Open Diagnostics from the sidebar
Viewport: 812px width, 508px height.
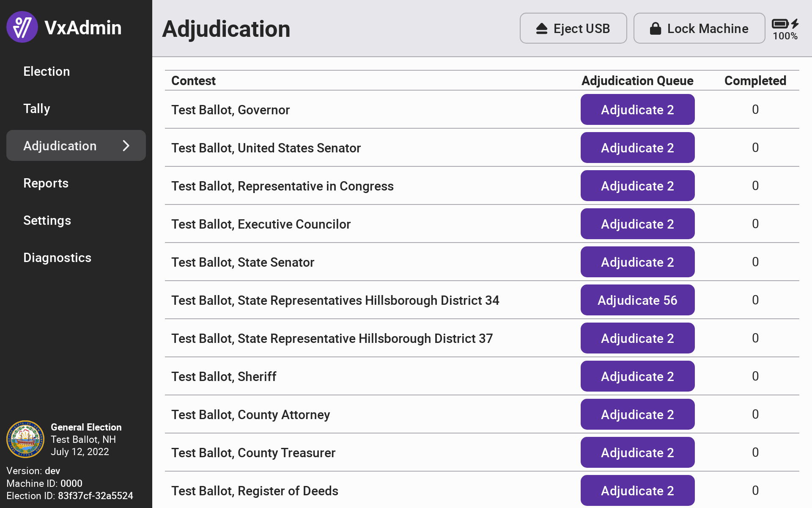57,257
